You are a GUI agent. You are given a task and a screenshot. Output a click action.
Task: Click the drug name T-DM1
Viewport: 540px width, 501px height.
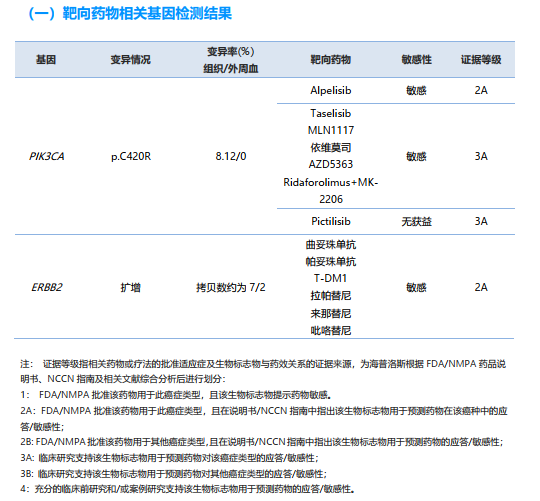pos(331,278)
